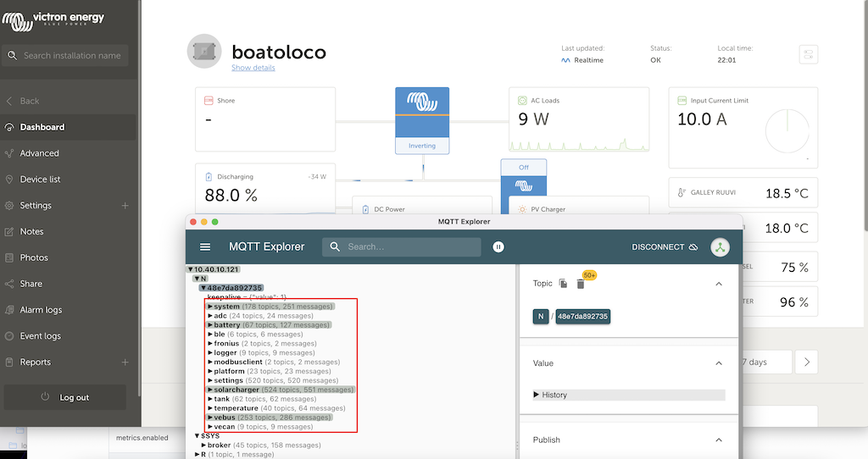Viewport: 868px width, 459px height.
Task: Go to next period chevron button
Action: pos(807,362)
